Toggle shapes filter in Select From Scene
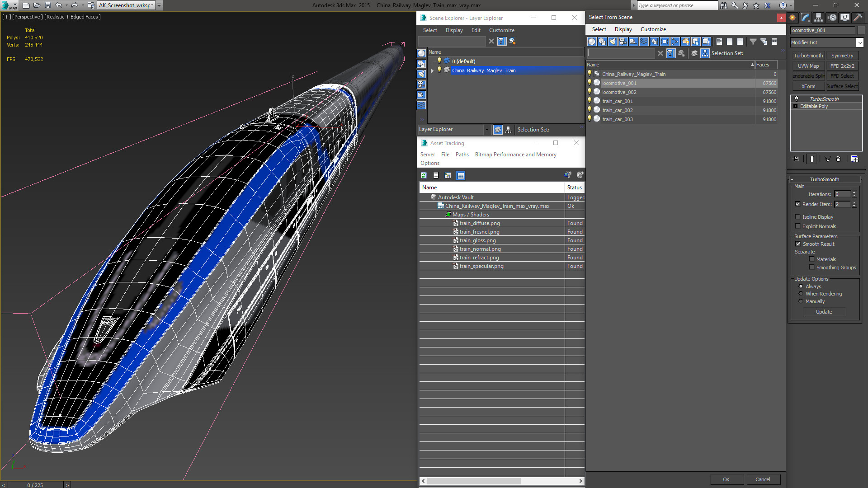The width and height of the screenshot is (868, 488). [x=602, y=42]
